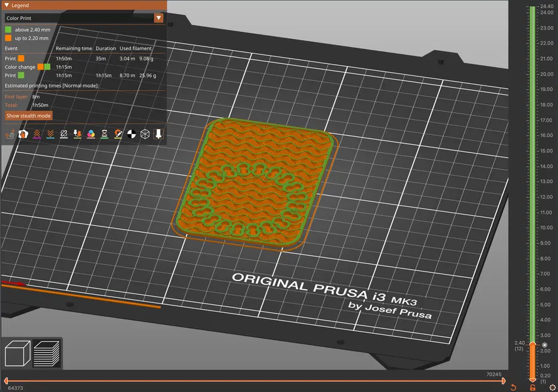Viewport: 558px width, 392px height.
Task: Toggle Center of gravity icon
Action: (131, 134)
